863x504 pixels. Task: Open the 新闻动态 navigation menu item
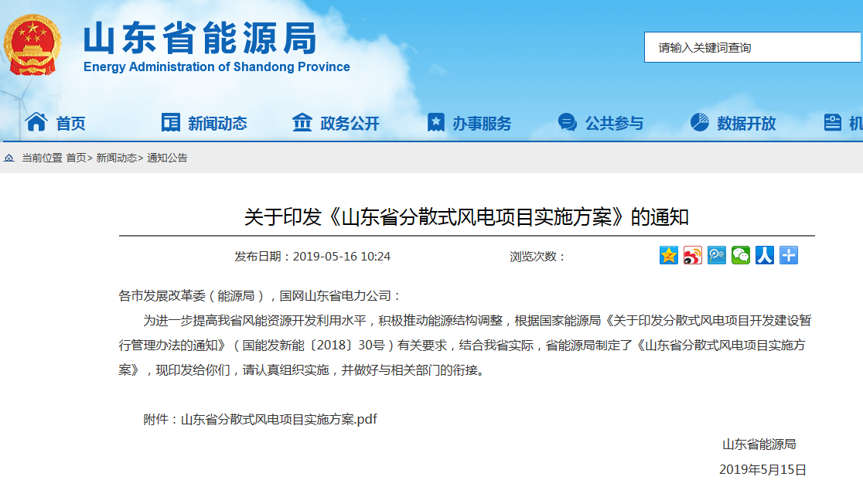click(217, 123)
